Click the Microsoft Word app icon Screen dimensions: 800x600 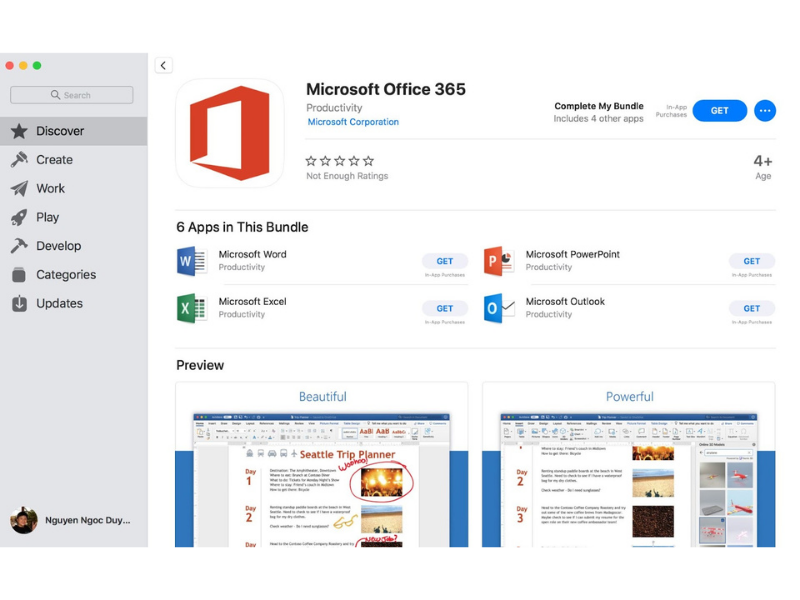pos(192,261)
